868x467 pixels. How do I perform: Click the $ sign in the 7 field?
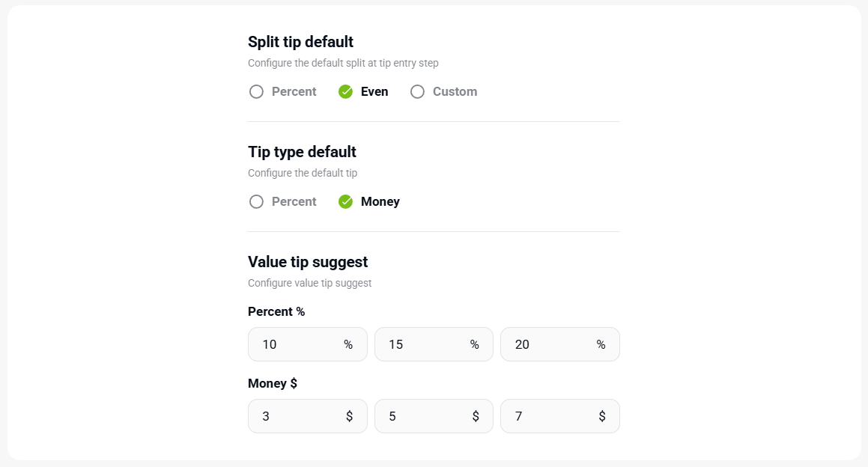[x=602, y=416]
